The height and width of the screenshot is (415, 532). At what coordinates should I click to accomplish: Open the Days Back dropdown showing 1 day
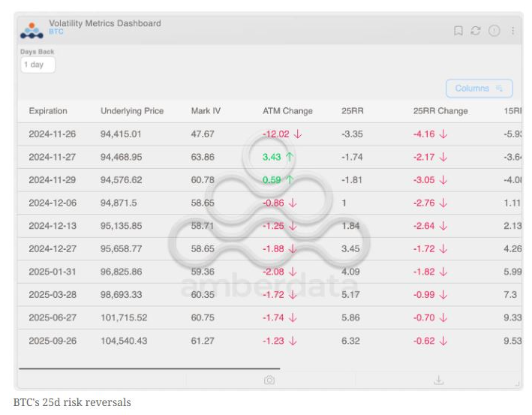[x=38, y=65]
